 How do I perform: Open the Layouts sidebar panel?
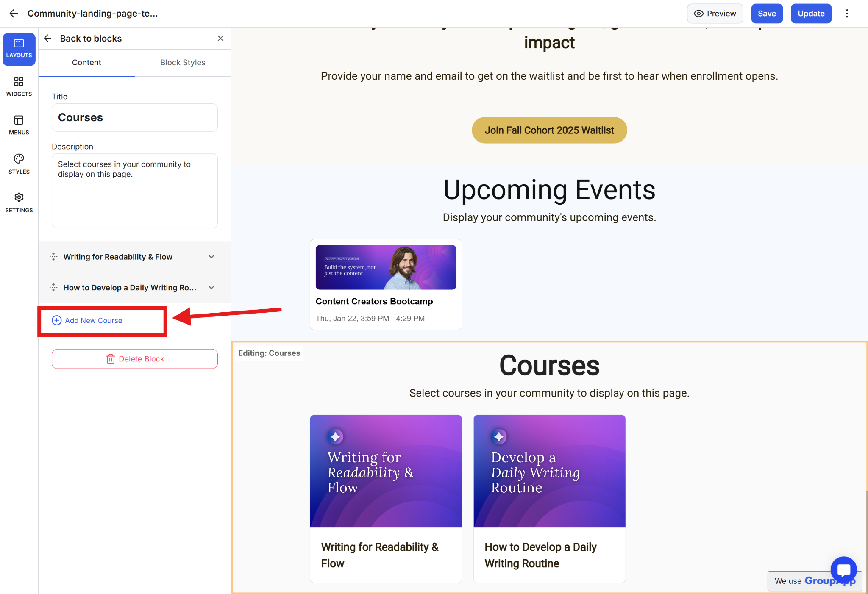pos(19,49)
